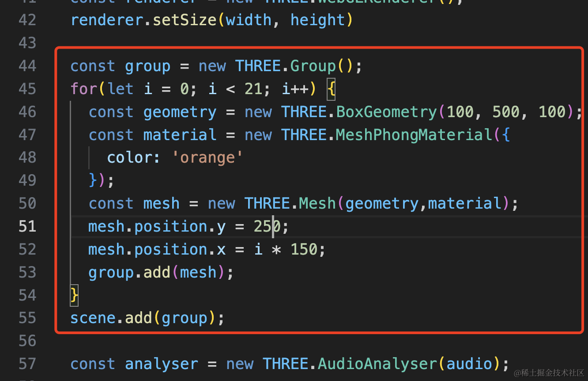Image resolution: width=588 pixels, height=381 pixels.
Task: Click the value 250 on line 51
Action: coord(267,227)
